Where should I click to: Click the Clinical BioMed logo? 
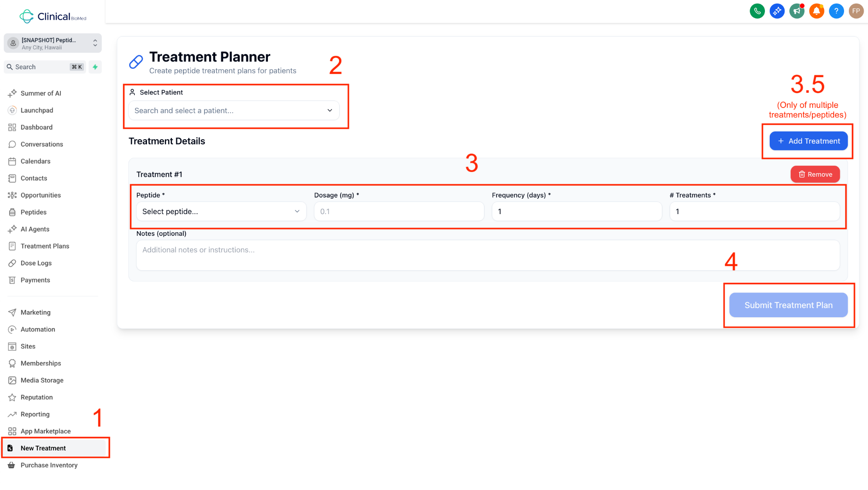click(x=53, y=17)
